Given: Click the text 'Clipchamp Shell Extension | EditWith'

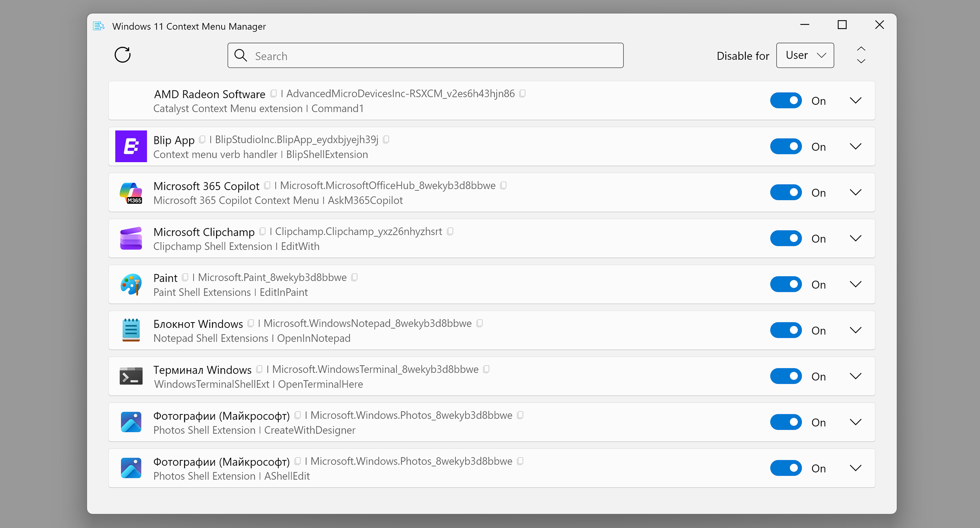Looking at the screenshot, I should pos(237,246).
